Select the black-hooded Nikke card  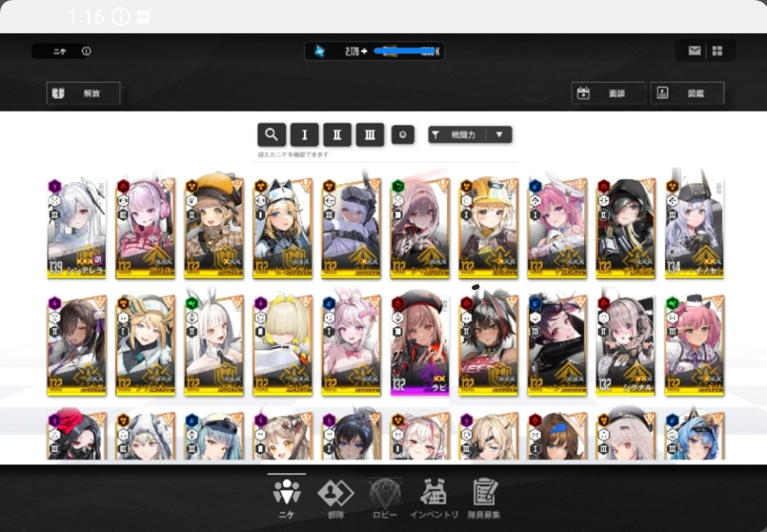(625, 228)
